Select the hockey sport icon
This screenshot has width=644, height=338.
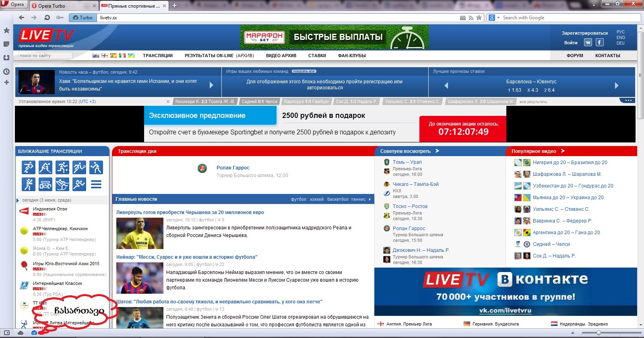(45, 167)
